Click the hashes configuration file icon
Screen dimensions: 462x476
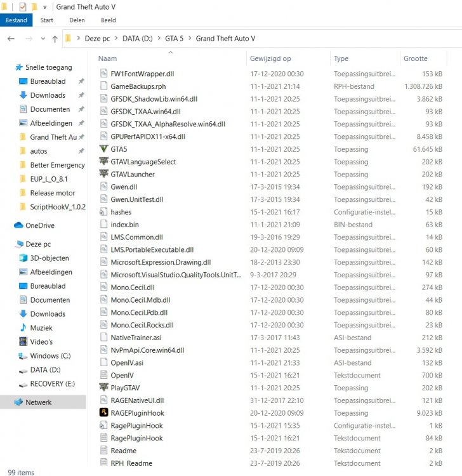point(104,212)
